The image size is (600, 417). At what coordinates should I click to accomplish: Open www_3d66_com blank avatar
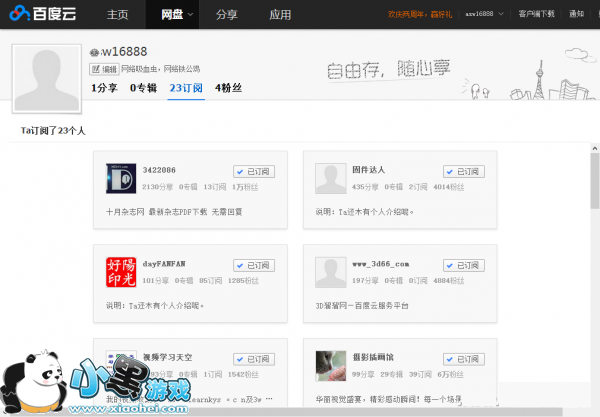click(x=331, y=272)
